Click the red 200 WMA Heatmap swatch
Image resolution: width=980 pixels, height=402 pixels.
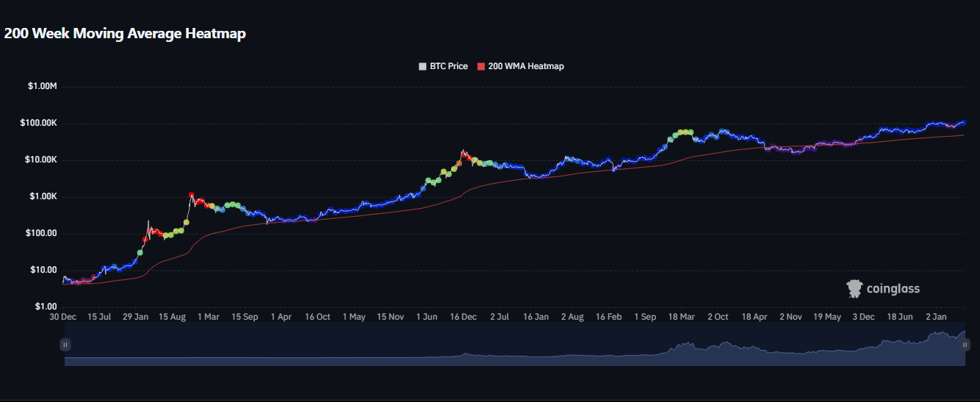coord(481,66)
